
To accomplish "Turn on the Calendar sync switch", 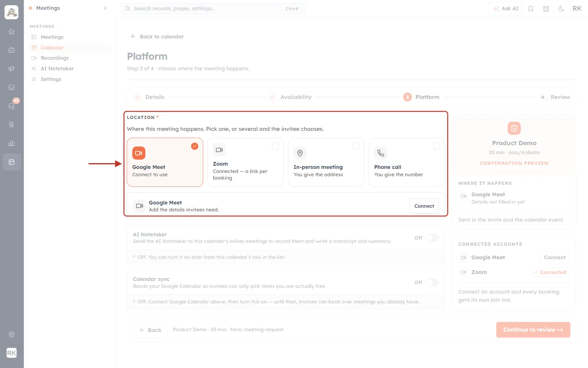I will [x=432, y=283].
